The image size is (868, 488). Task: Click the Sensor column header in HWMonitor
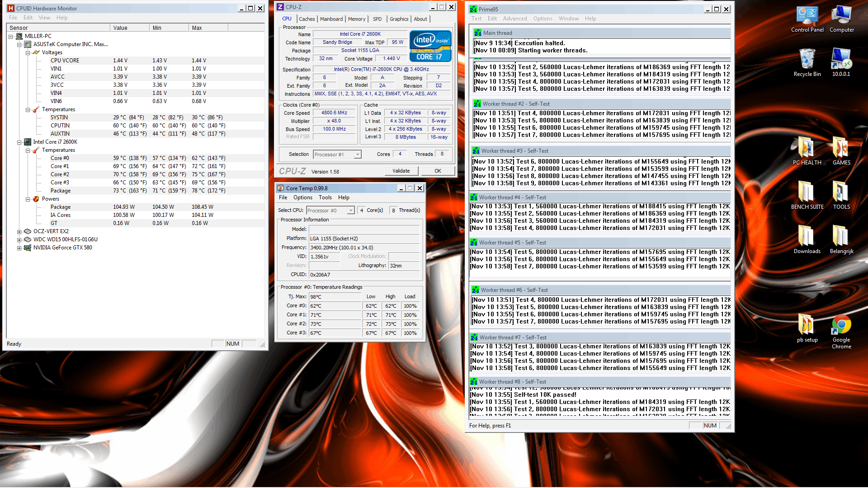58,28
